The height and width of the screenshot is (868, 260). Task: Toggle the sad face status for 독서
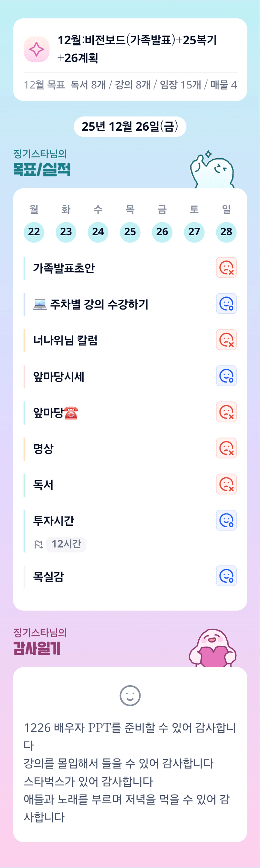point(226,484)
